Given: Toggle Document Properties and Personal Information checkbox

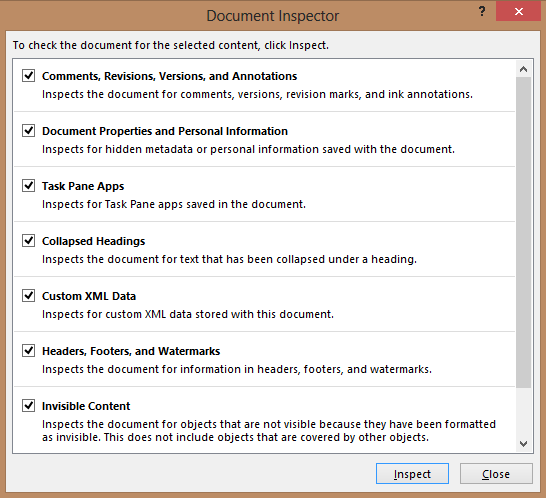Looking at the screenshot, I should [x=29, y=131].
